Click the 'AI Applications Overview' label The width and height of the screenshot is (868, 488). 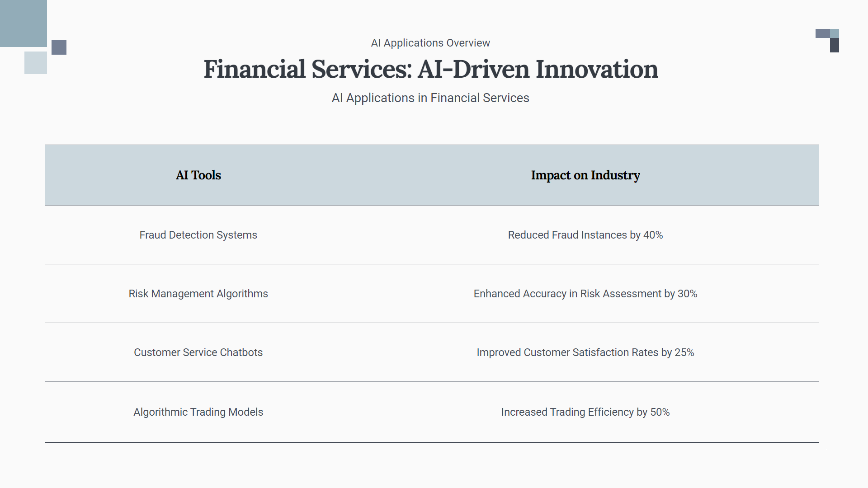point(430,43)
